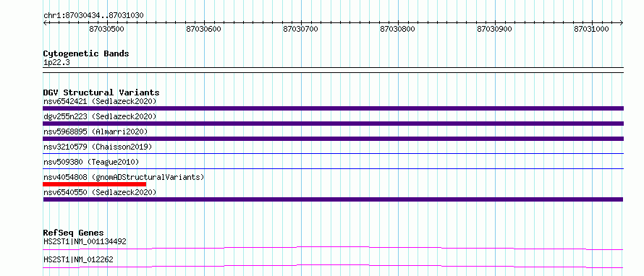Click the 1p22.3 cytogenetic band bar
Image resolution: width=644 pixels, height=276 pixels.
point(333,70)
